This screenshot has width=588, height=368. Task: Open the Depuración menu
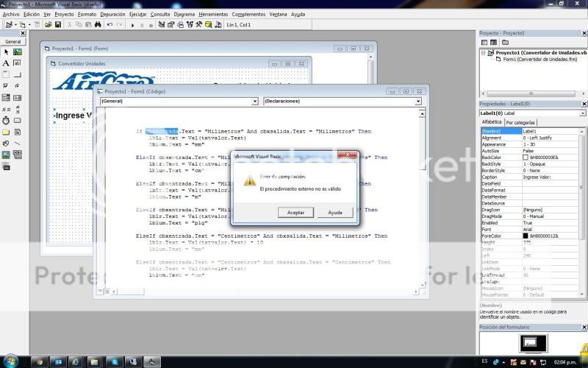tap(112, 14)
